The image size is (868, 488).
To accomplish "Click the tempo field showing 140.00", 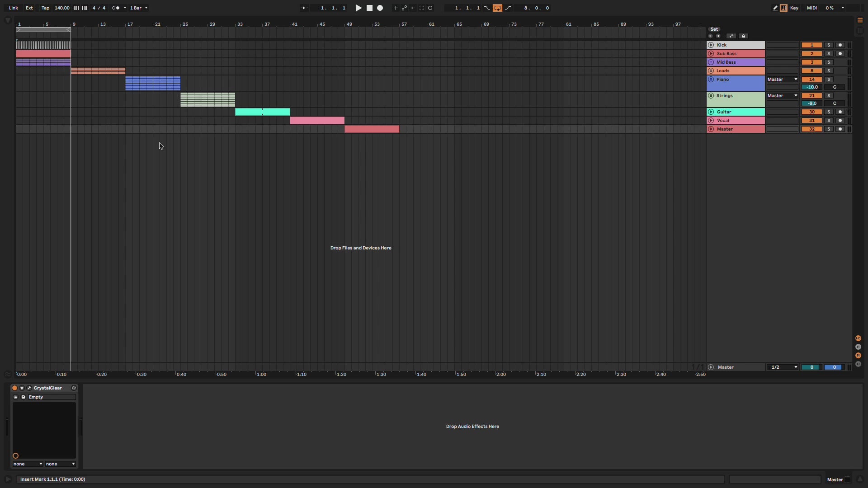I will (62, 8).
